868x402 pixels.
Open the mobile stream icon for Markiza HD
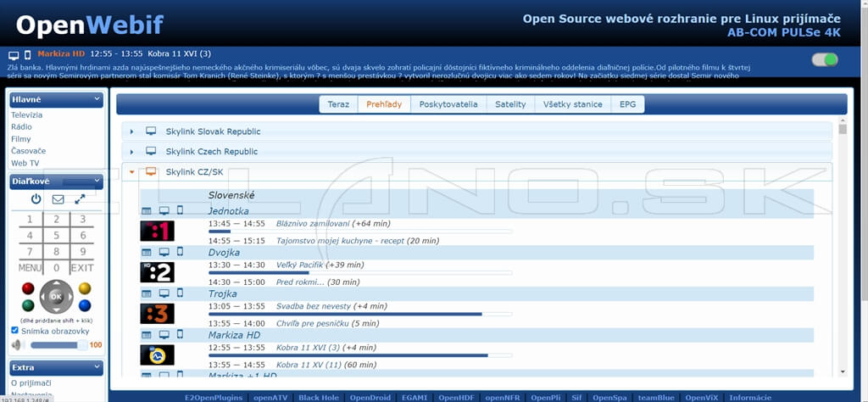180,335
